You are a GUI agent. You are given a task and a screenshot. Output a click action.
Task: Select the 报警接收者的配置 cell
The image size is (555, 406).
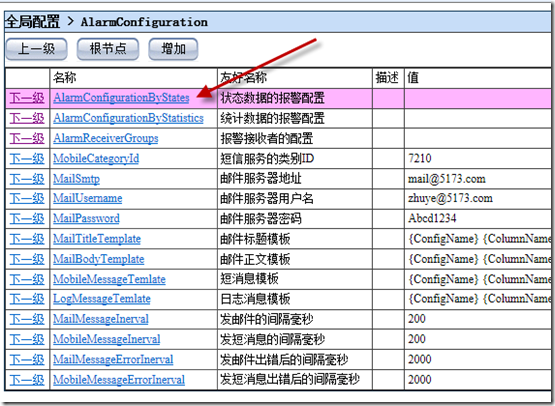point(294,138)
